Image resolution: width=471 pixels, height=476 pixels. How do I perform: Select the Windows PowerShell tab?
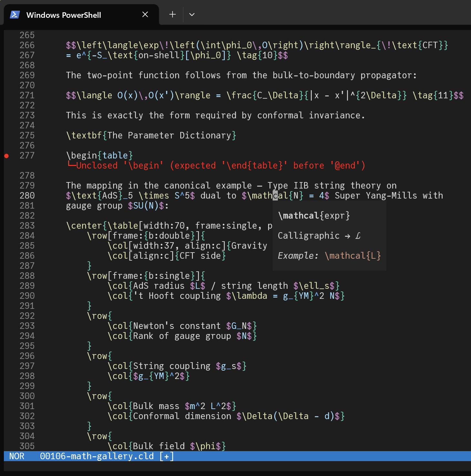[81, 15]
